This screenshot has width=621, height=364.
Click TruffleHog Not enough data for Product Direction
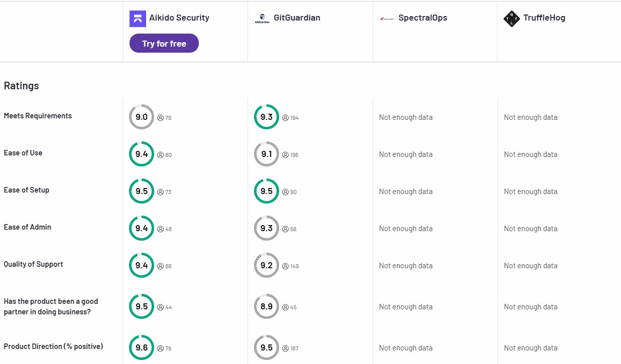531,348
